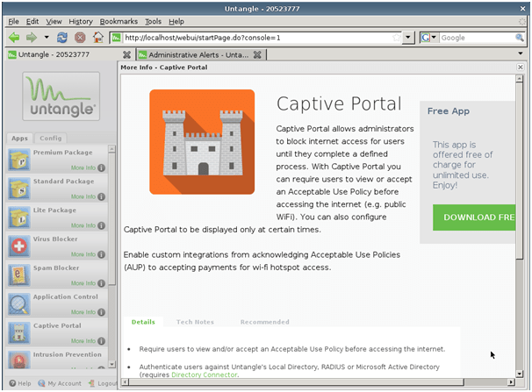Switch to the Config tab

(51, 138)
